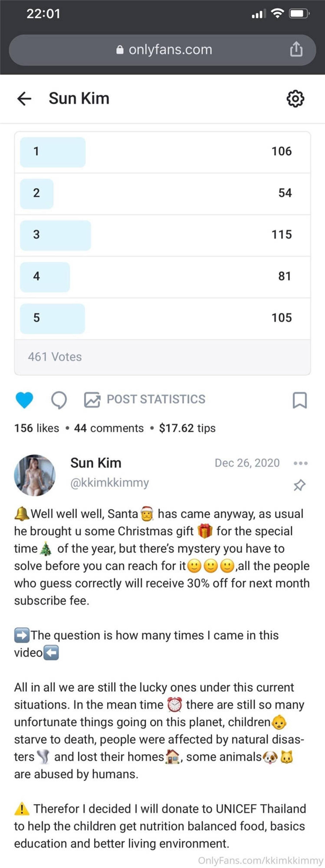This screenshot has height=868, width=325.
Task: Open comments with the speech bubble icon
Action: pos(59,400)
